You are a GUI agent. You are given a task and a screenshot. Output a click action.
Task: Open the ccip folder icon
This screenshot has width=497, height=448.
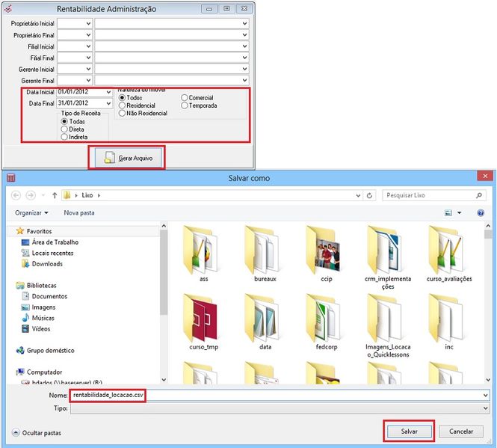324,249
